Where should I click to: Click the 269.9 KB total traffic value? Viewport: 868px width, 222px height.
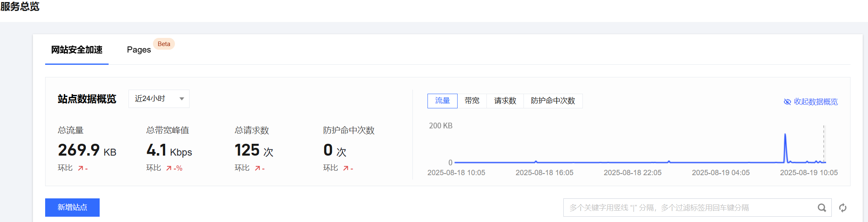click(87, 150)
